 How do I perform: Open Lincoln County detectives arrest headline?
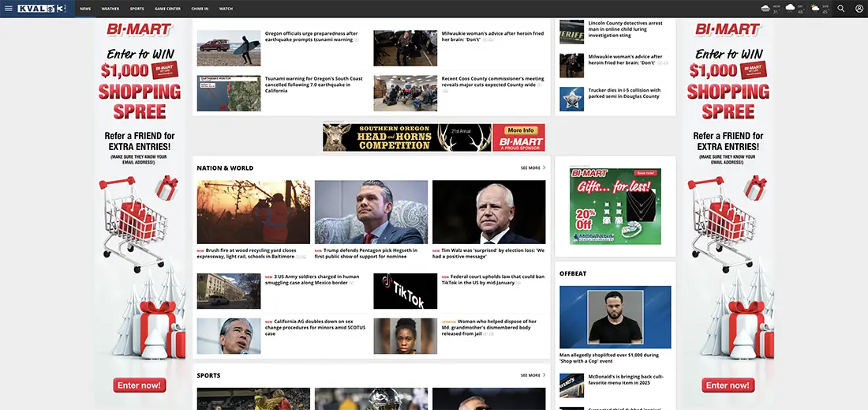point(625,29)
